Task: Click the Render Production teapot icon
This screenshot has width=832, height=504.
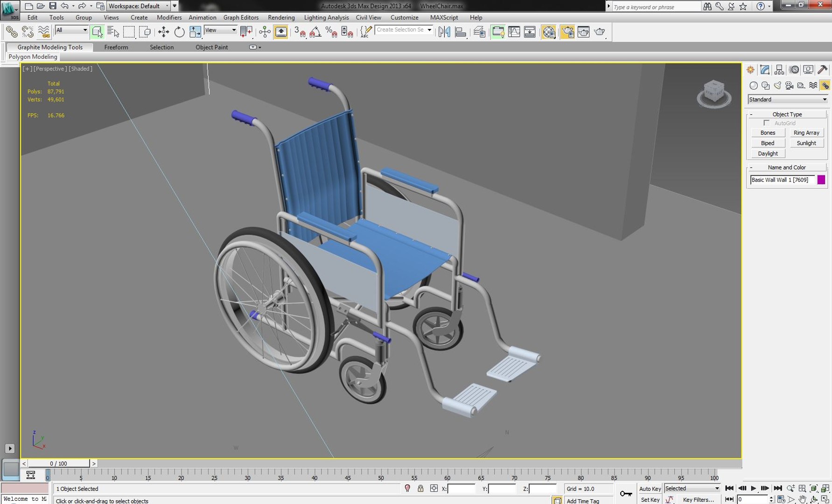Action: pyautogui.click(x=600, y=32)
